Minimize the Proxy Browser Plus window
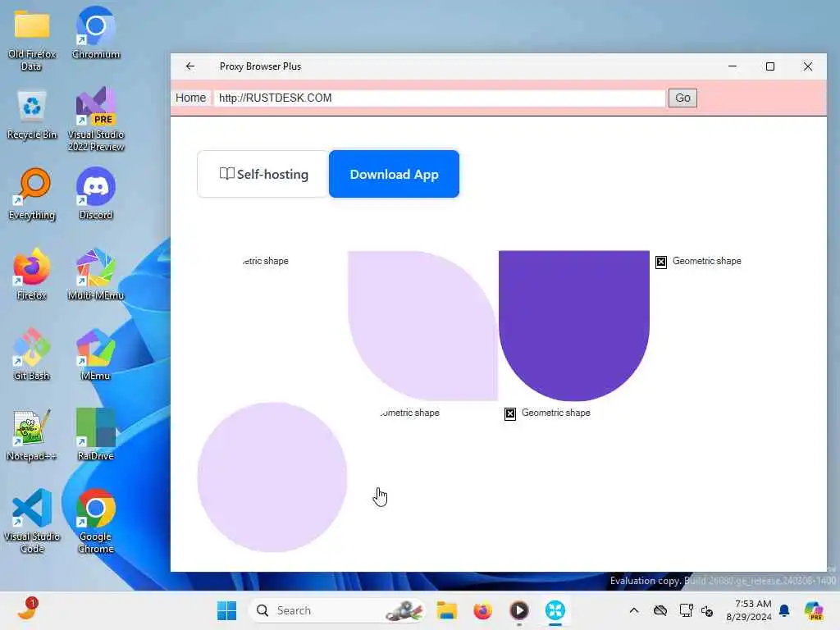This screenshot has height=630, width=840. pyautogui.click(x=733, y=66)
